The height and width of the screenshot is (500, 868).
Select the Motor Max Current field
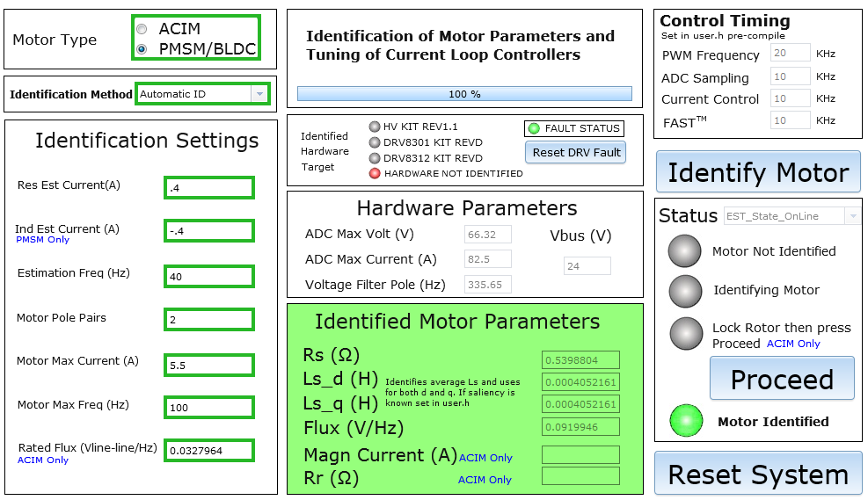coord(209,366)
